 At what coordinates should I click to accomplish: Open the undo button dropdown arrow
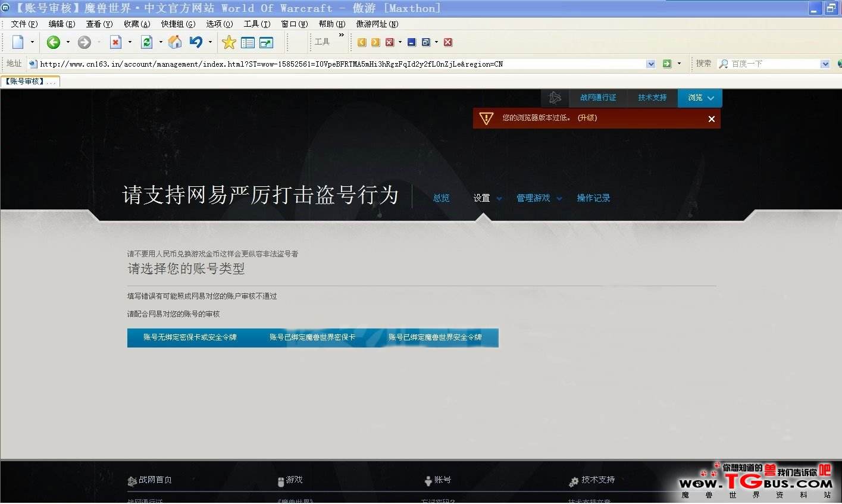[210, 42]
